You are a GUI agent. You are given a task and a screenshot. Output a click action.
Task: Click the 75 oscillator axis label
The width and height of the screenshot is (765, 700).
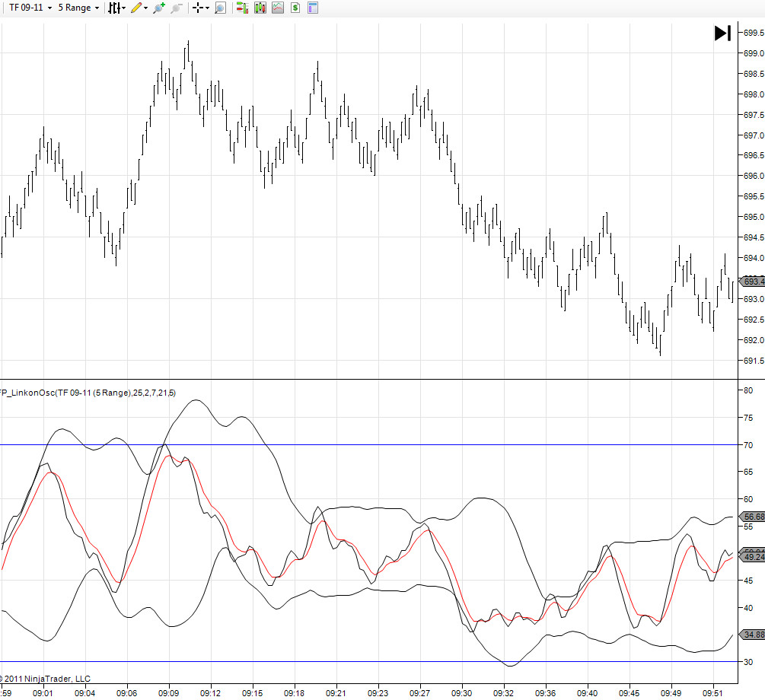point(748,418)
